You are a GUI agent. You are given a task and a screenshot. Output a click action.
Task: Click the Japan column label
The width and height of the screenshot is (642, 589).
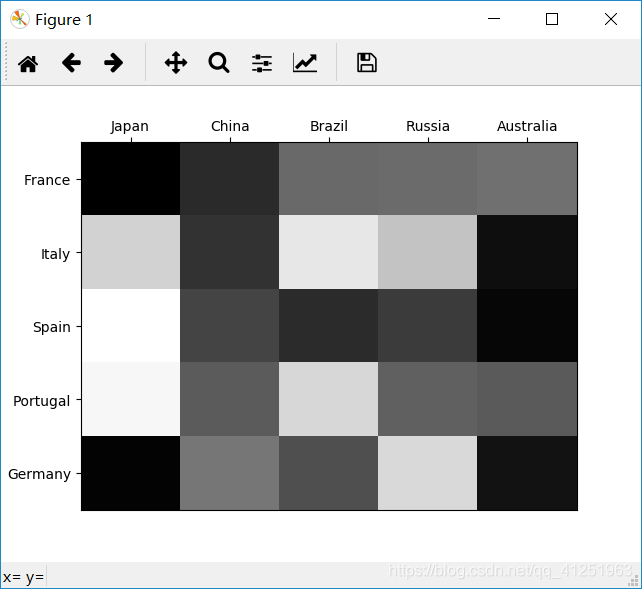point(129,126)
